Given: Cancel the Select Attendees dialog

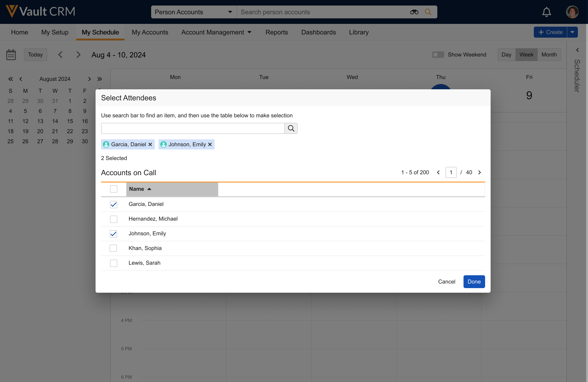Looking at the screenshot, I should coord(447,281).
